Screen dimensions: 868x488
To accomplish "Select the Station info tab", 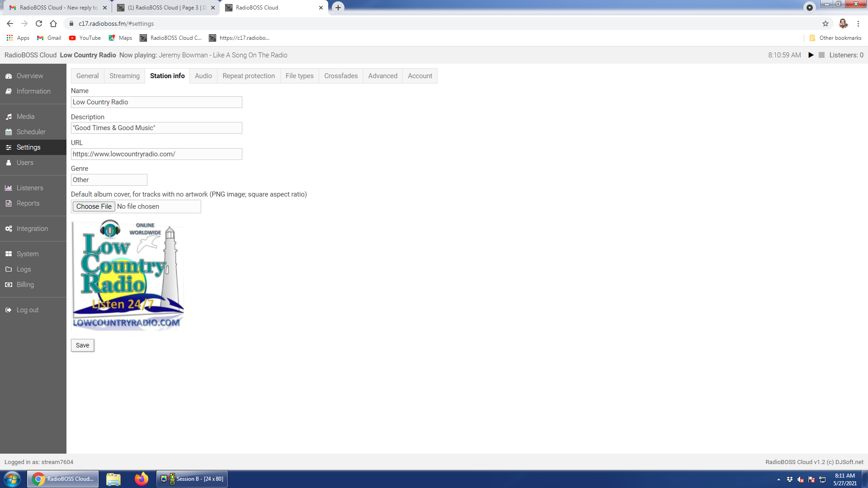I will pyautogui.click(x=167, y=76).
